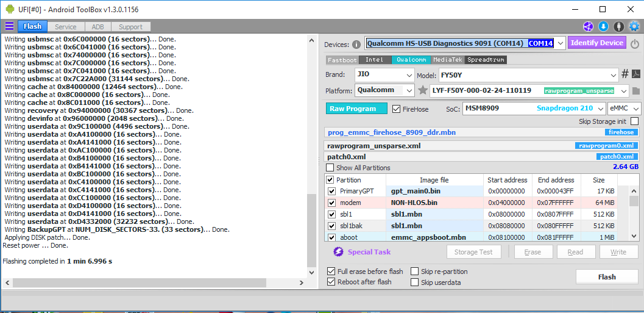The height and width of the screenshot is (313, 644).
Task: Click the hash icon next to Model
Action: 625,74
